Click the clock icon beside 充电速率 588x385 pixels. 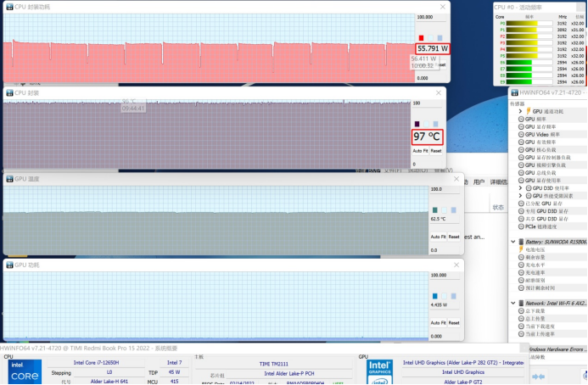click(x=521, y=272)
